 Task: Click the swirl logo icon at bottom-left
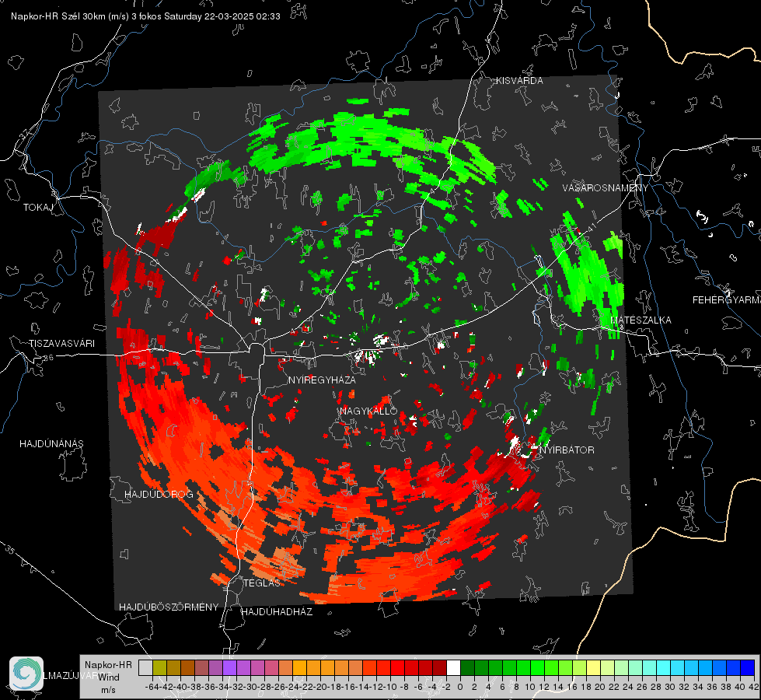(x=26, y=674)
